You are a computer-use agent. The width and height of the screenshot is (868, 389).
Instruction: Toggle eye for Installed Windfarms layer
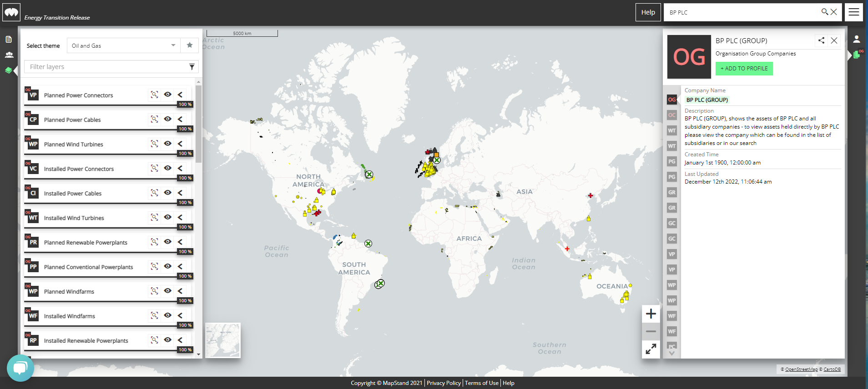point(168,315)
